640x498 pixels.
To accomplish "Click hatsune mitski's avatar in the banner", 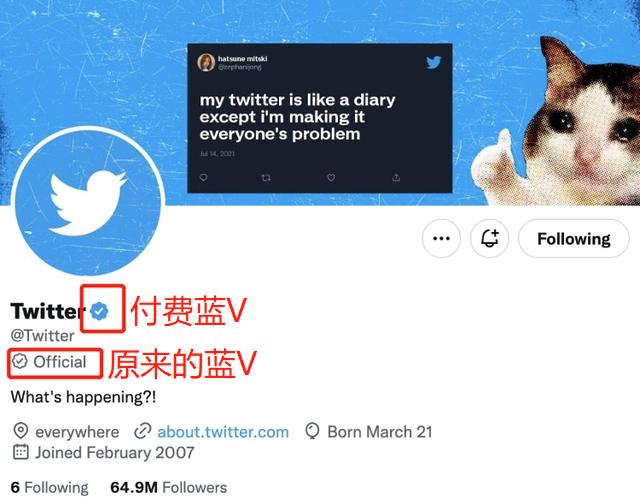I will point(206,62).
